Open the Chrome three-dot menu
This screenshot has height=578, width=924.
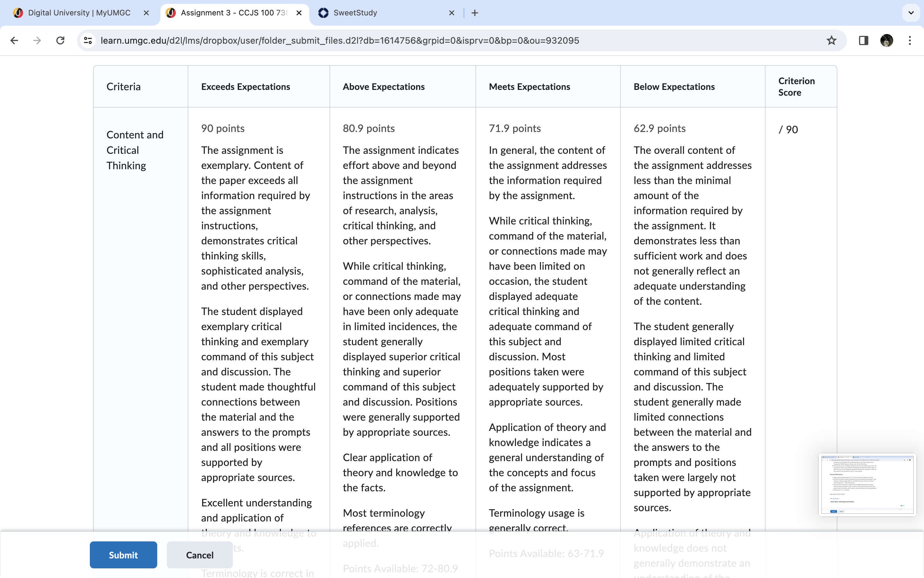point(910,40)
